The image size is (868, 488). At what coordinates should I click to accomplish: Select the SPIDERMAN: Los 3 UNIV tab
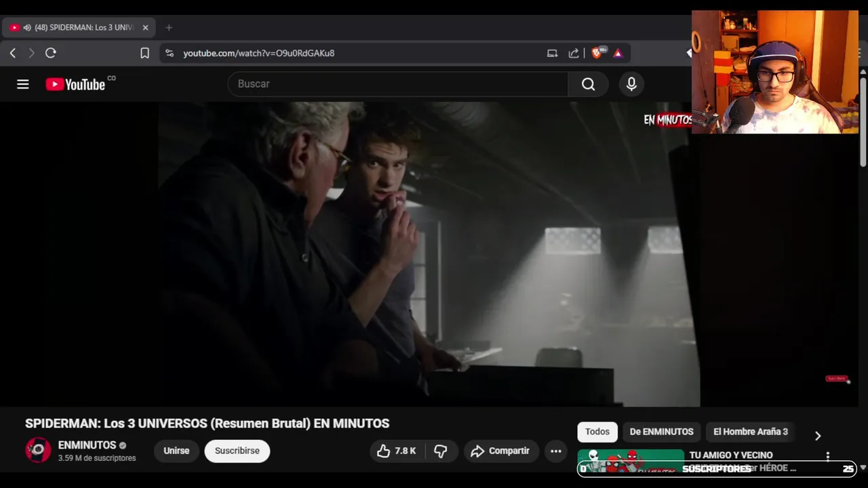tap(79, 28)
